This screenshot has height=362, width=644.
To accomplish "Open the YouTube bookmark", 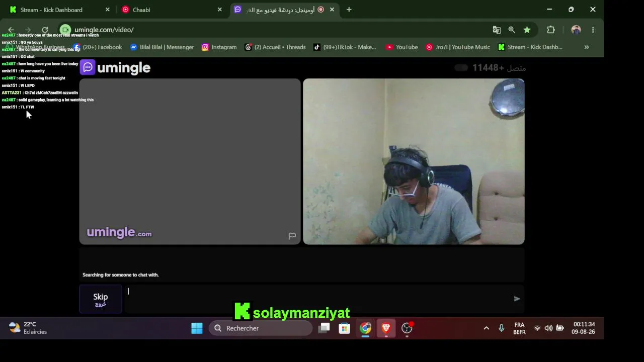I will pos(401,47).
